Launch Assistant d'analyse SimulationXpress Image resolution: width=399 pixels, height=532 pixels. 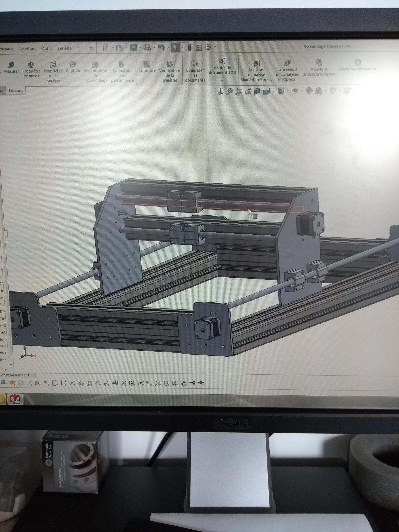(256, 71)
